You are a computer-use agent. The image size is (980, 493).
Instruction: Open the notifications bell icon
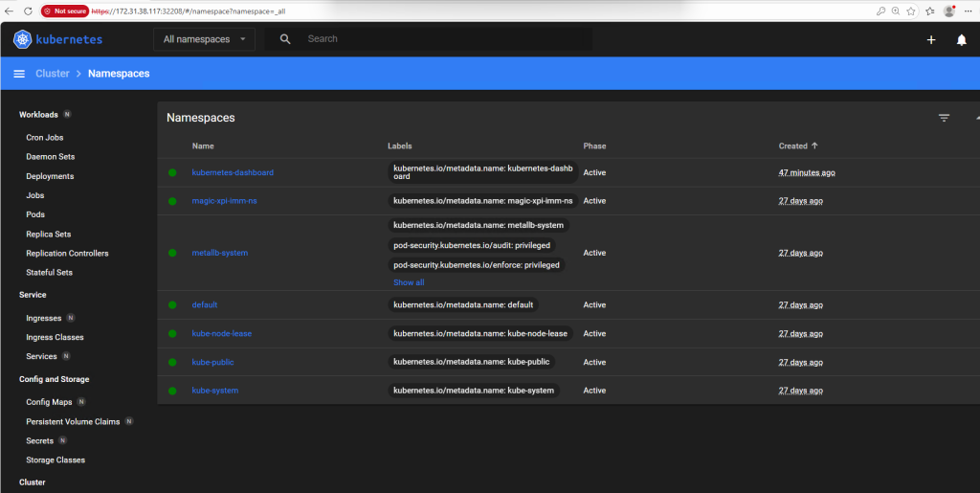point(962,40)
